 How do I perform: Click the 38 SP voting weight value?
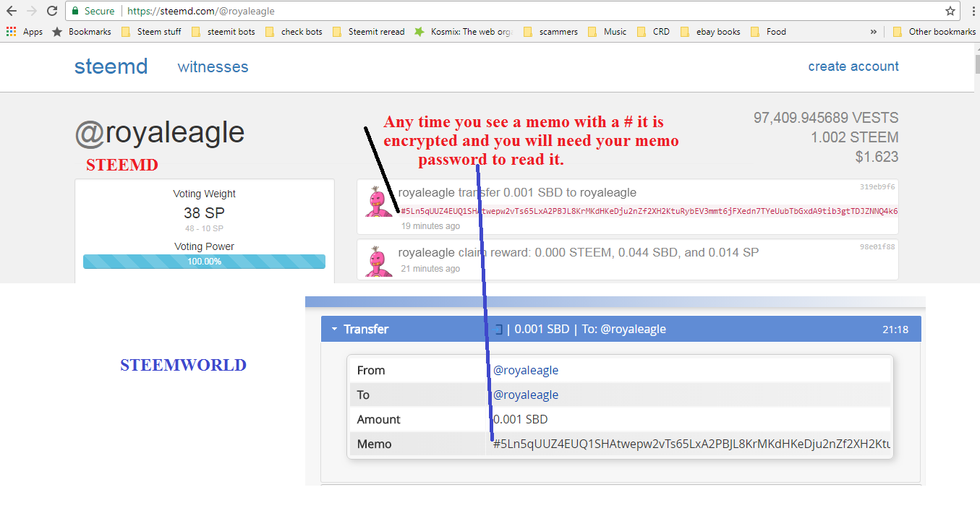[204, 213]
